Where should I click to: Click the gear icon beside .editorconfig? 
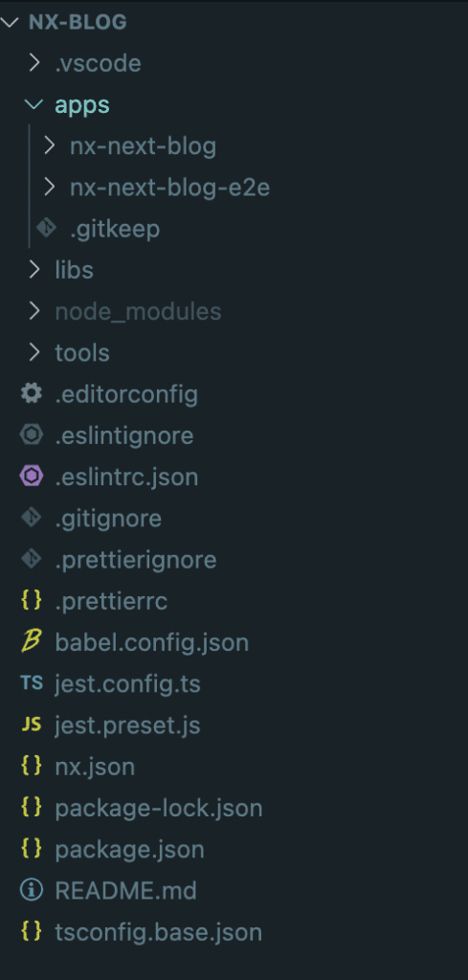(x=32, y=393)
